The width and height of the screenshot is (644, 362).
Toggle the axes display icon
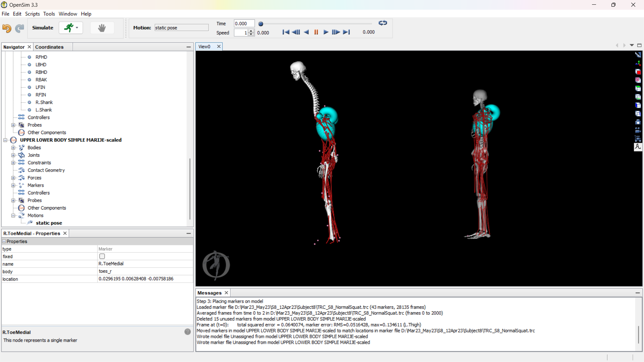click(x=638, y=63)
